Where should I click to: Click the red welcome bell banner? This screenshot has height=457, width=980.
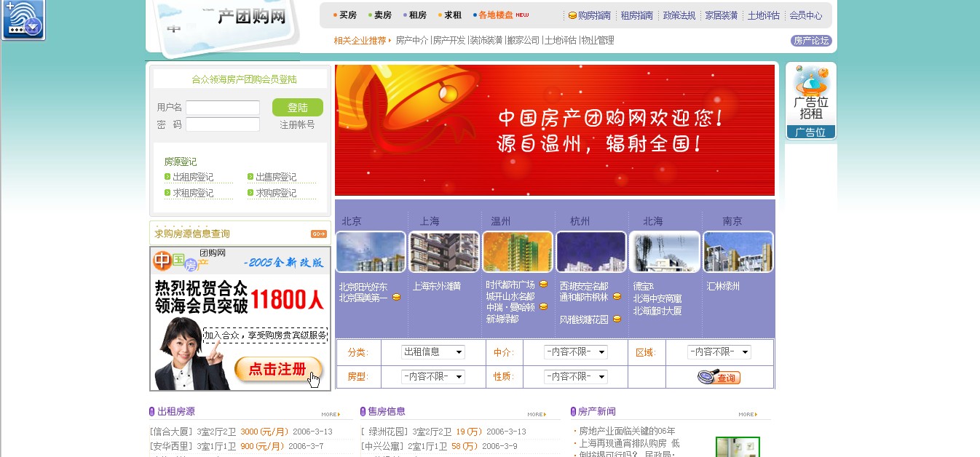555,130
